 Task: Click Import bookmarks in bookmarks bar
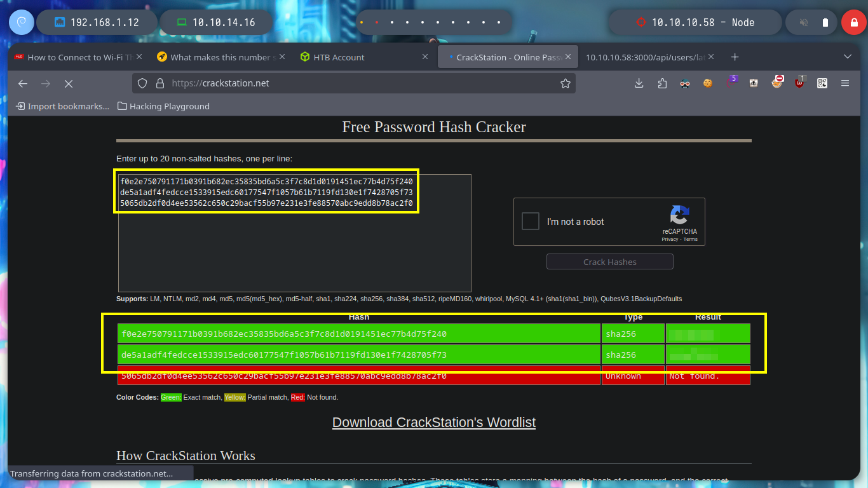click(63, 106)
